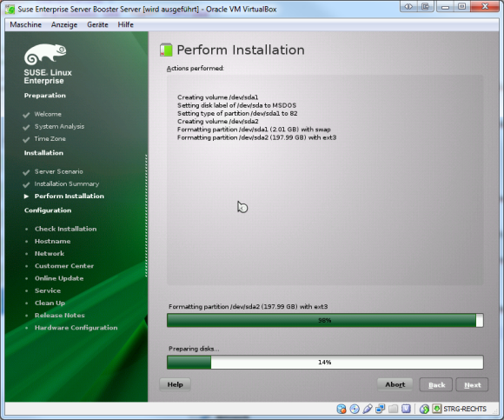Screen dimensions: 504x420
Task: Abort the installation with the Abort button
Action: tap(395, 384)
